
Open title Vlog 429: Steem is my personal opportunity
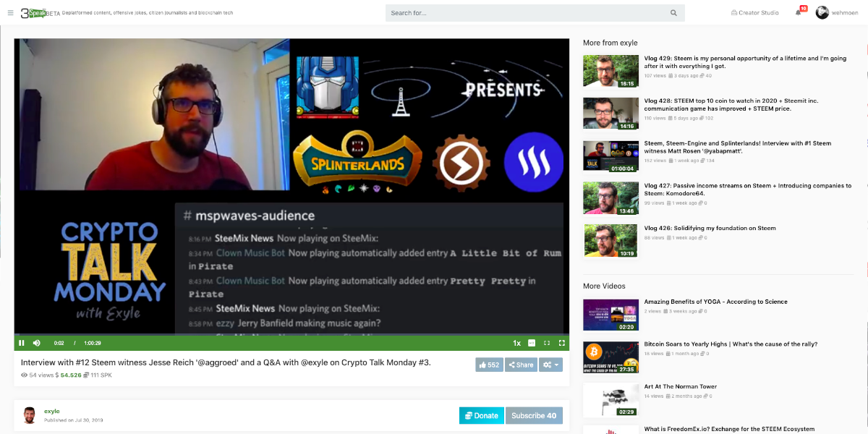coord(745,62)
